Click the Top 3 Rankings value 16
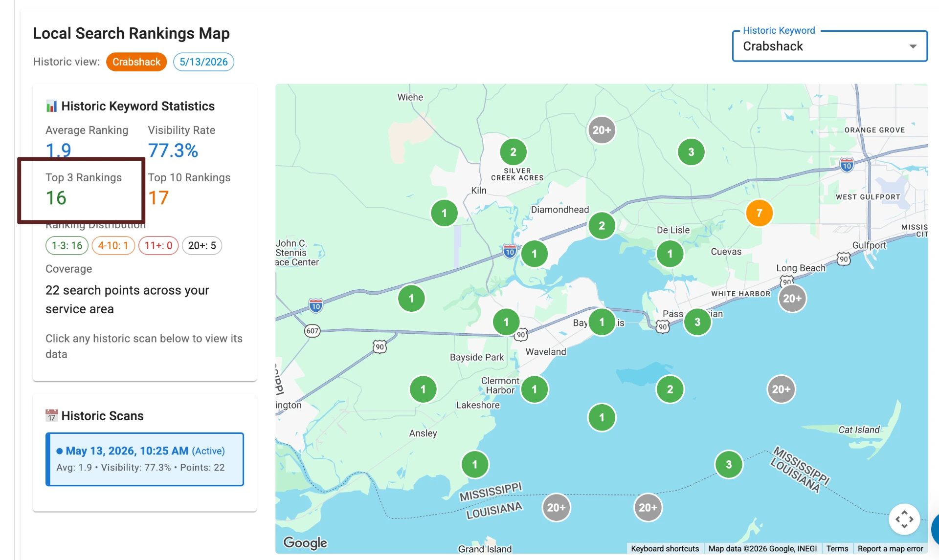This screenshot has width=939, height=560. 56,198
